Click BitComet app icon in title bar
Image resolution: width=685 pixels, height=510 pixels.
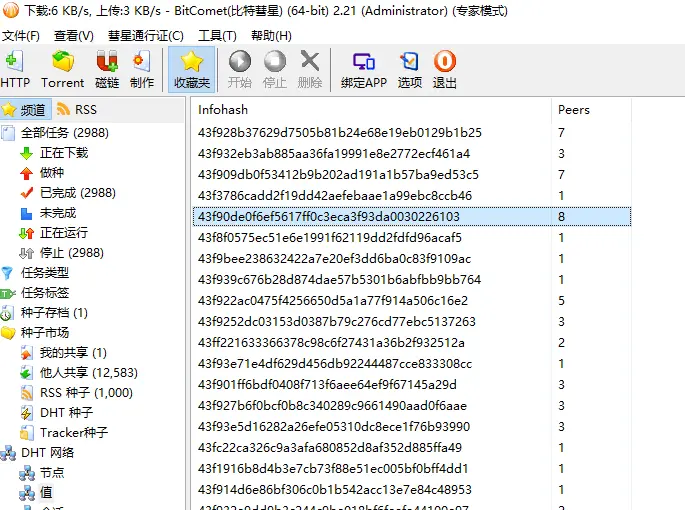click(x=10, y=10)
